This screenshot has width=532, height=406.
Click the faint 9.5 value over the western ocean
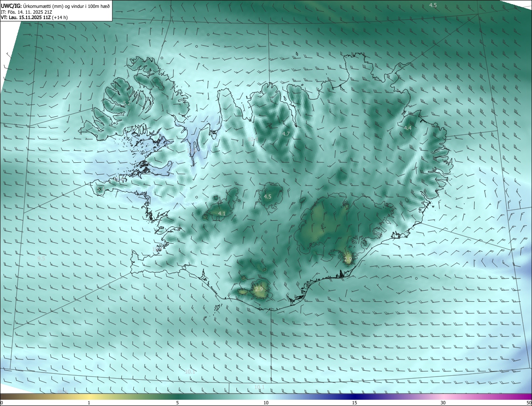(41, 258)
